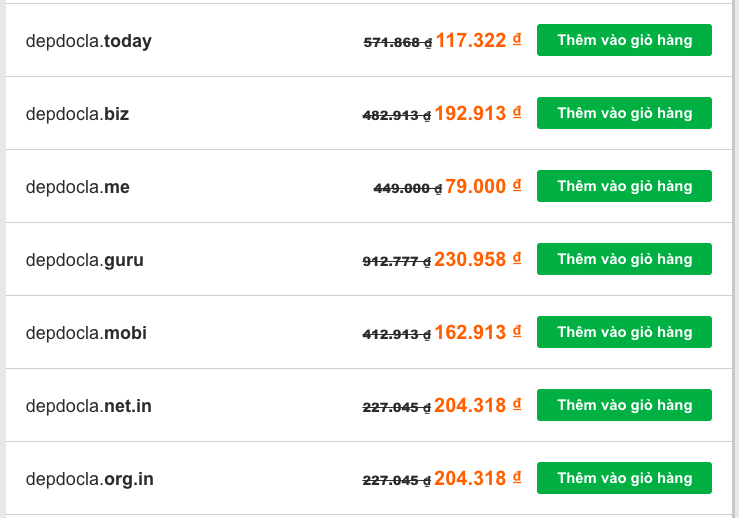Select the depdocla.guru domain name
This screenshot has height=518, width=739.
tap(85, 260)
